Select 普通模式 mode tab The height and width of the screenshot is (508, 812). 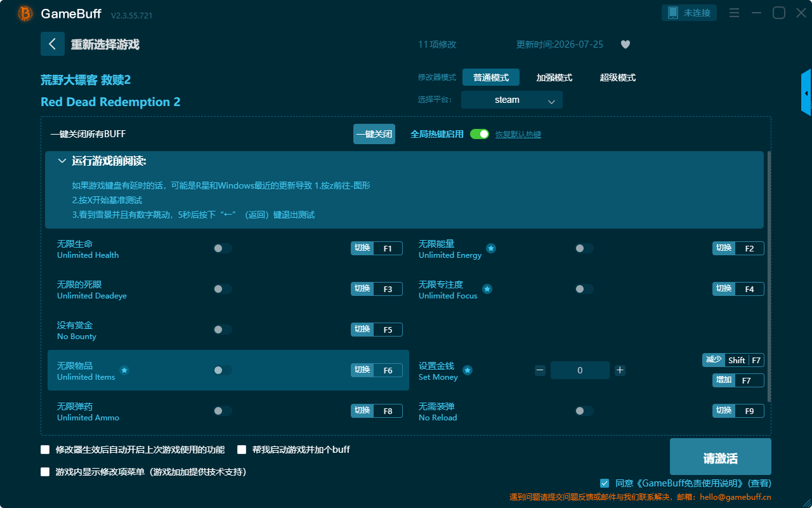pyautogui.click(x=491, y=77)
